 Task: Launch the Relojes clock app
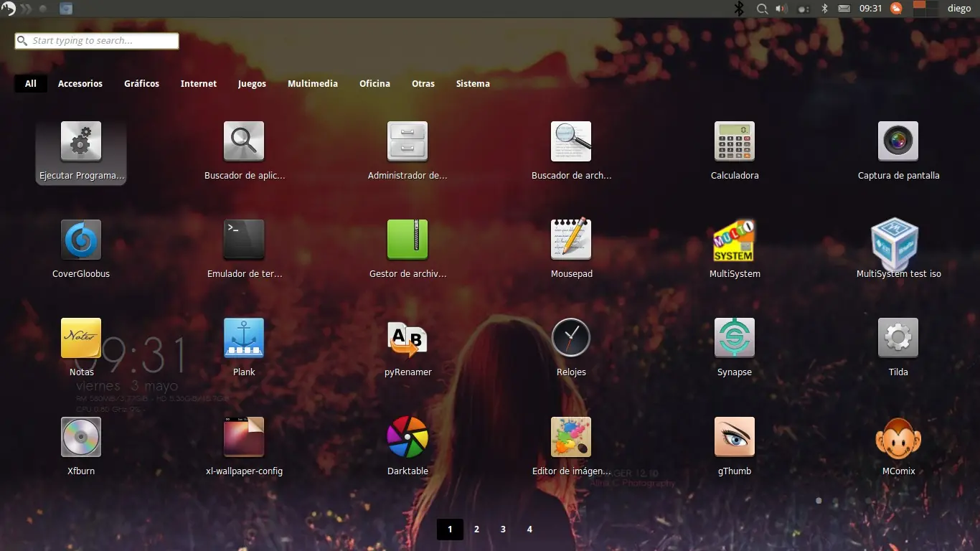(571, 338)
